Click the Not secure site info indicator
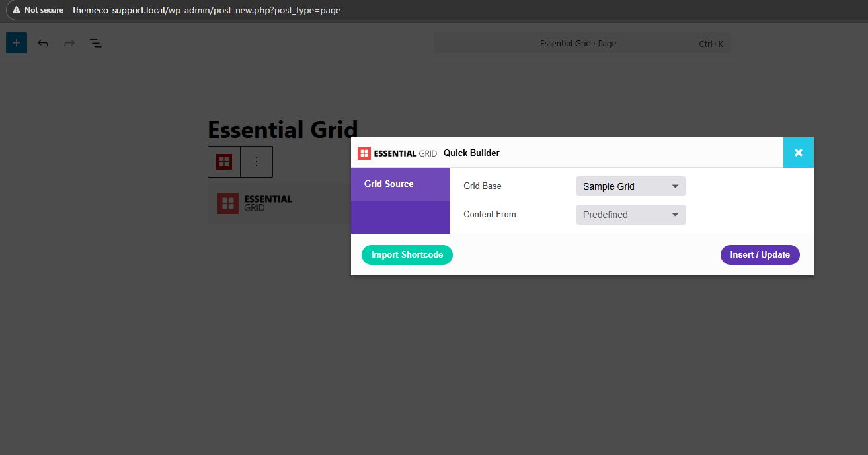Image resolution: width=868 pixels, height=455 pixels. [x=38, y=10]
